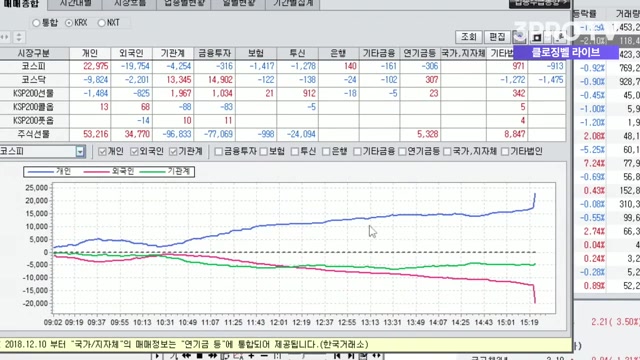Select the 통합 radio button
The width and height of the screenshot is (640, 360).
[x=36, y=23]
